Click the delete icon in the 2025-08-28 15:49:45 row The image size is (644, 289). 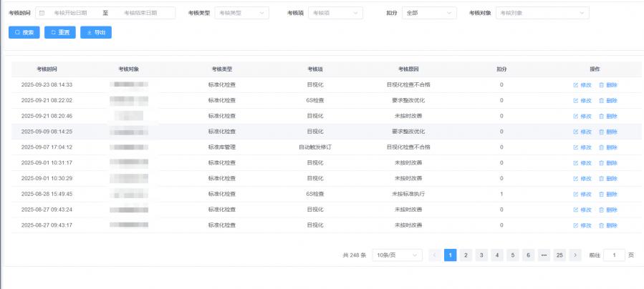click(602, 194)
